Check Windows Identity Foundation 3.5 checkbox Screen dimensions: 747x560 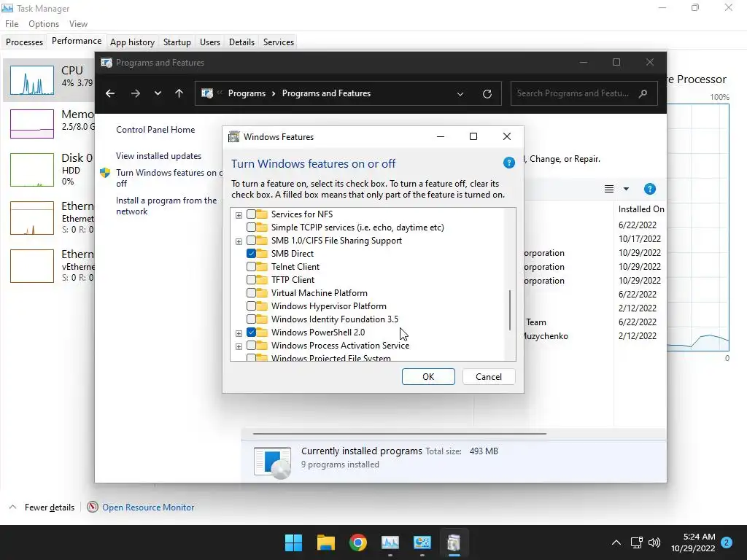[251, 319]
